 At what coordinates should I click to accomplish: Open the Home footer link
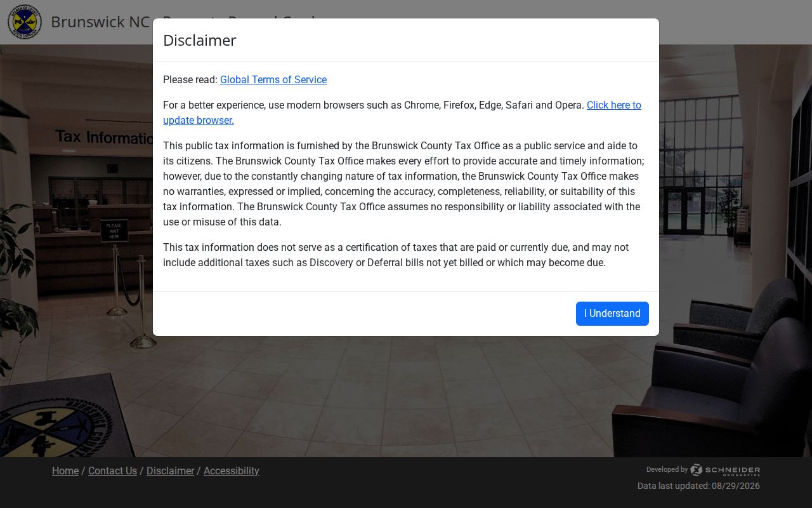[65, 471]
